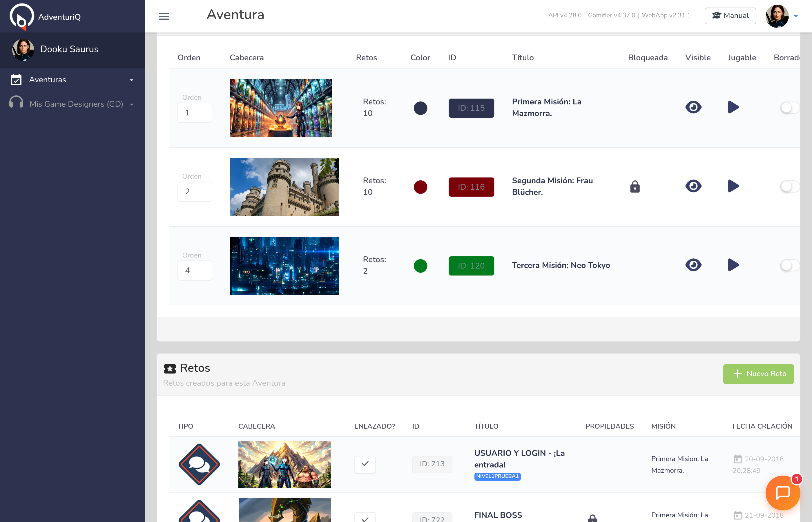
Task: Click the headphones icon for Mis Game Designers
Action: pyautogui.click(x=16, y=102)
